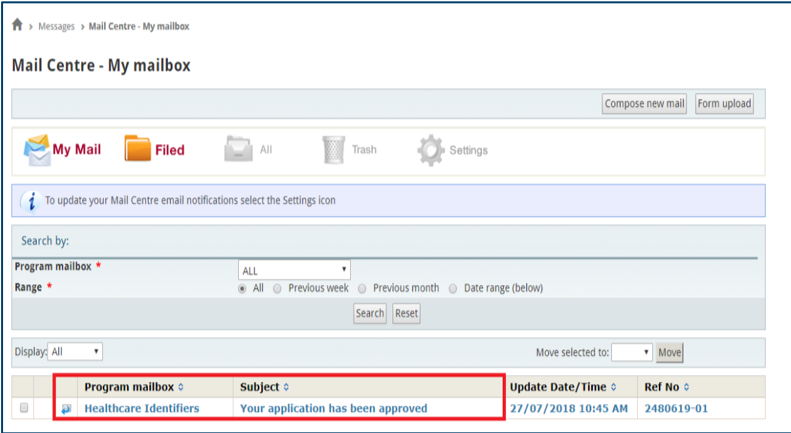The image size is (791, 433).
Task: Click Mail Centre - My mailbox breadcrumb
Action: [139, 26]
